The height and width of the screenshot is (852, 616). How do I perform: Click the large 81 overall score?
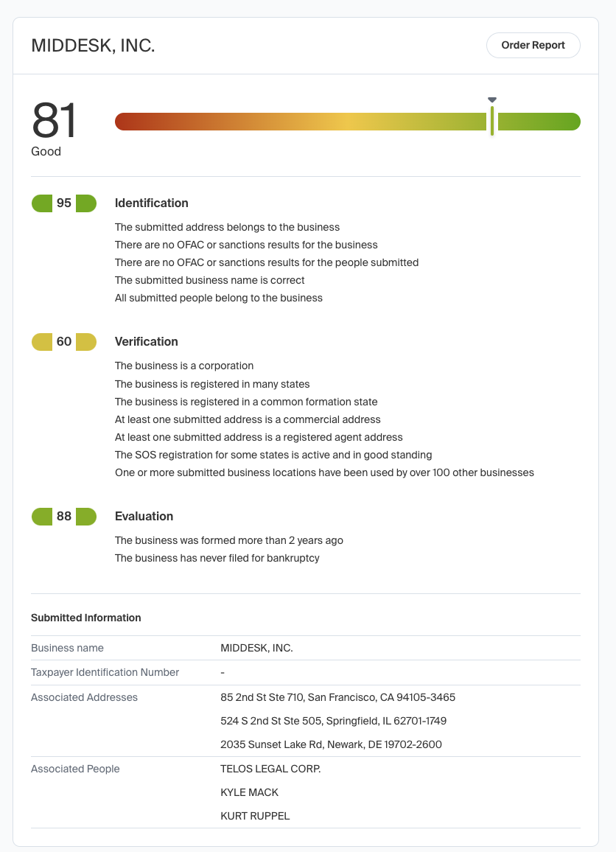[x=54, y=121]
